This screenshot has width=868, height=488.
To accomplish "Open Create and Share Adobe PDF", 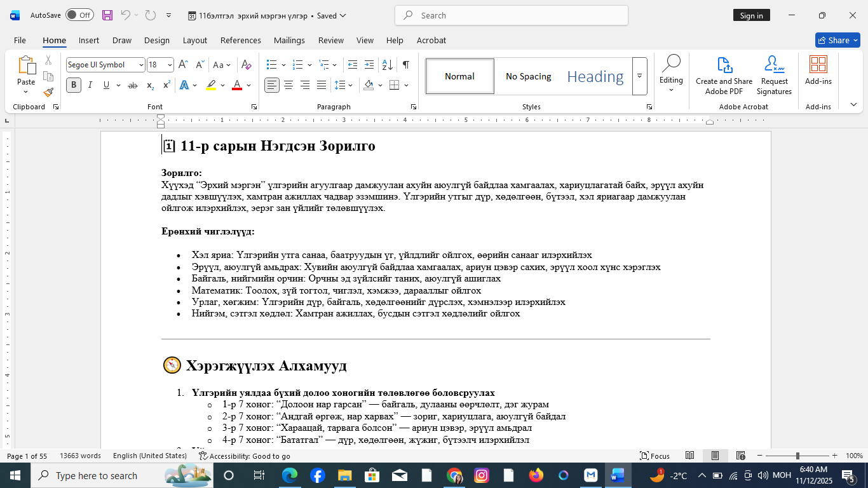I will 724,76.
